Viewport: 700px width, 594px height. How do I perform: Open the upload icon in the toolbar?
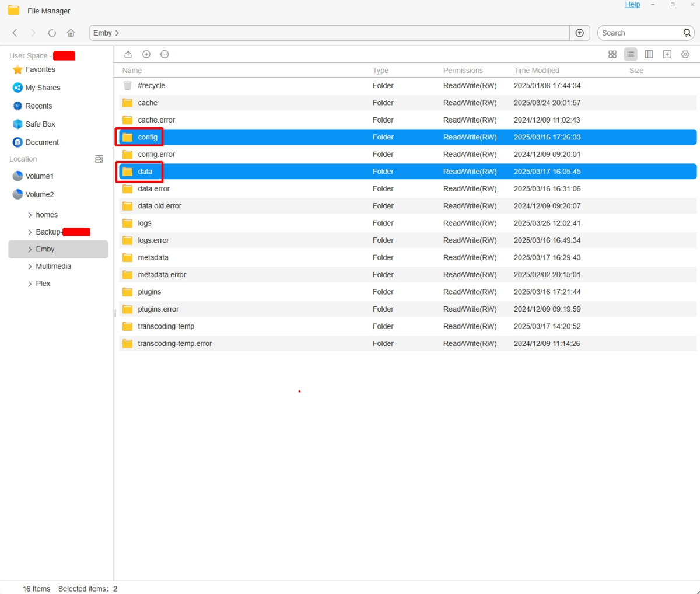(x=128, y=54)
